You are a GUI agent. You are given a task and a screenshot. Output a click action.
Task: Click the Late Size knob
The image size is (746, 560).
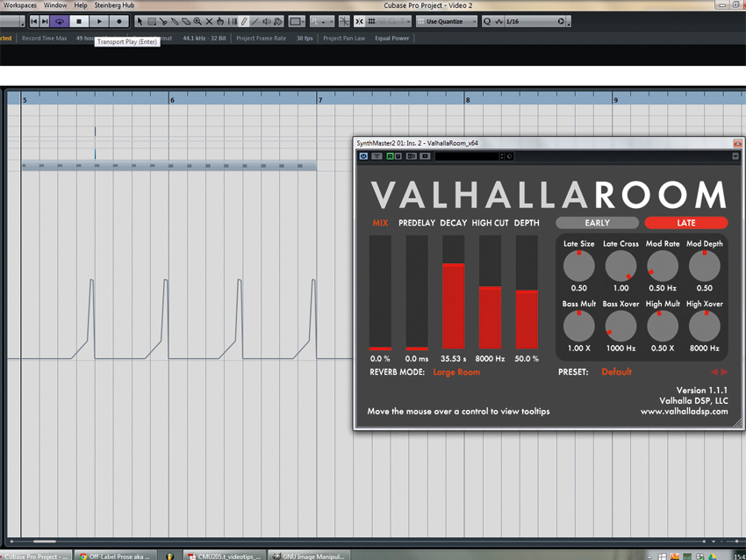click(579, 266)
